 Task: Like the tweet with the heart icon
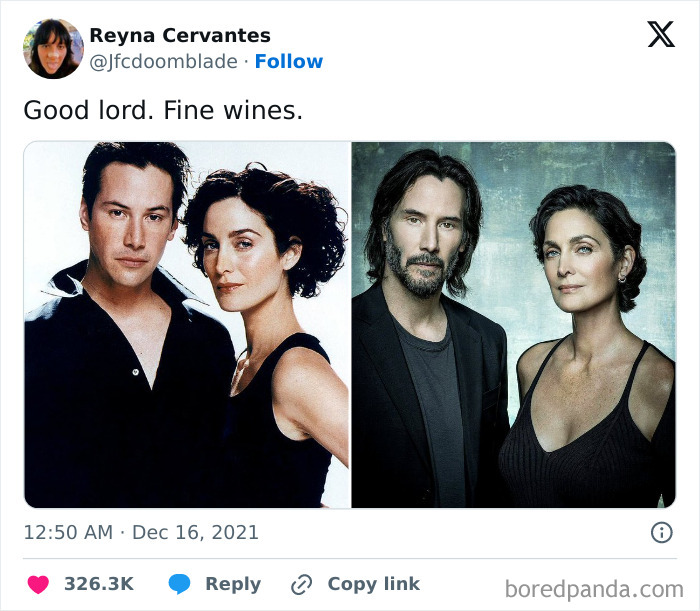(40, 584)
